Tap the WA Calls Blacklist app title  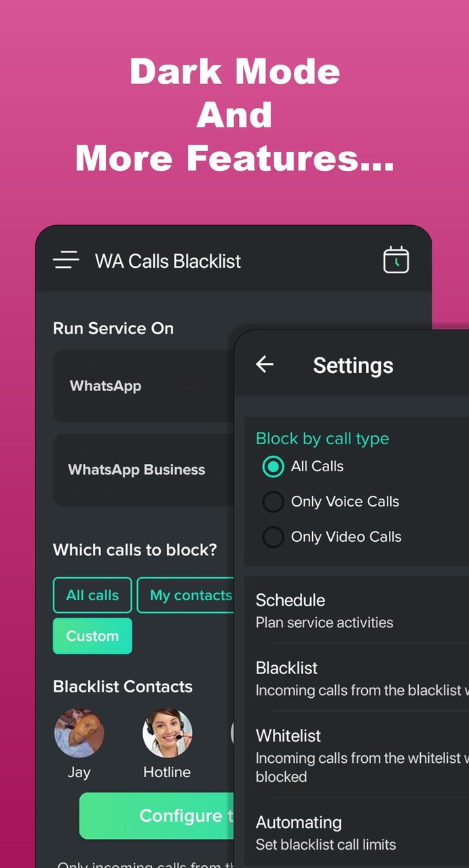coord(168,261)
